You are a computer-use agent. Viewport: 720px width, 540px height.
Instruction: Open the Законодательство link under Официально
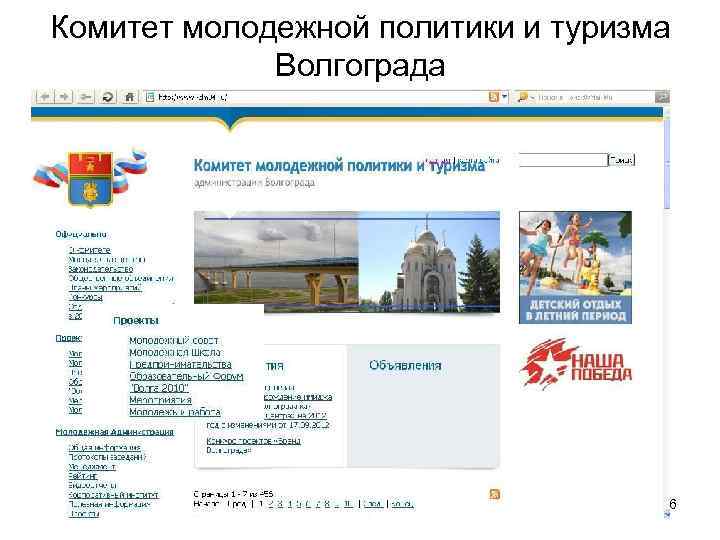(101, 269)
